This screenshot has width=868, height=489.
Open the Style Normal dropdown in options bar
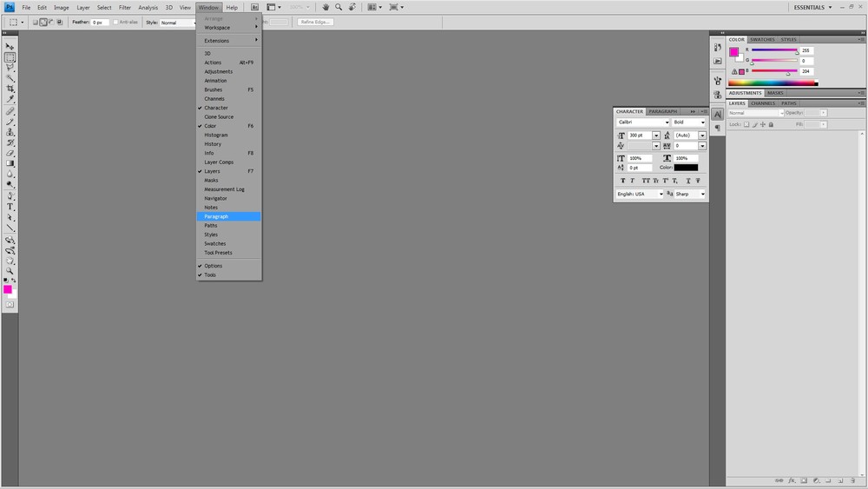point(178,23)
